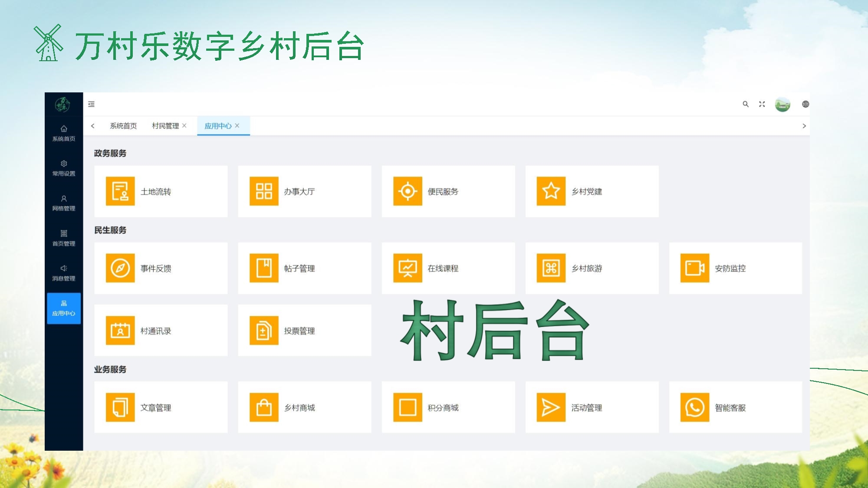Click the user avatar picture

click(783, 104)
